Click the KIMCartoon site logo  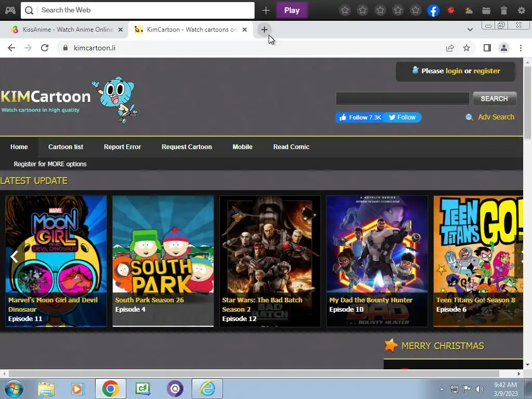point(69,99)
